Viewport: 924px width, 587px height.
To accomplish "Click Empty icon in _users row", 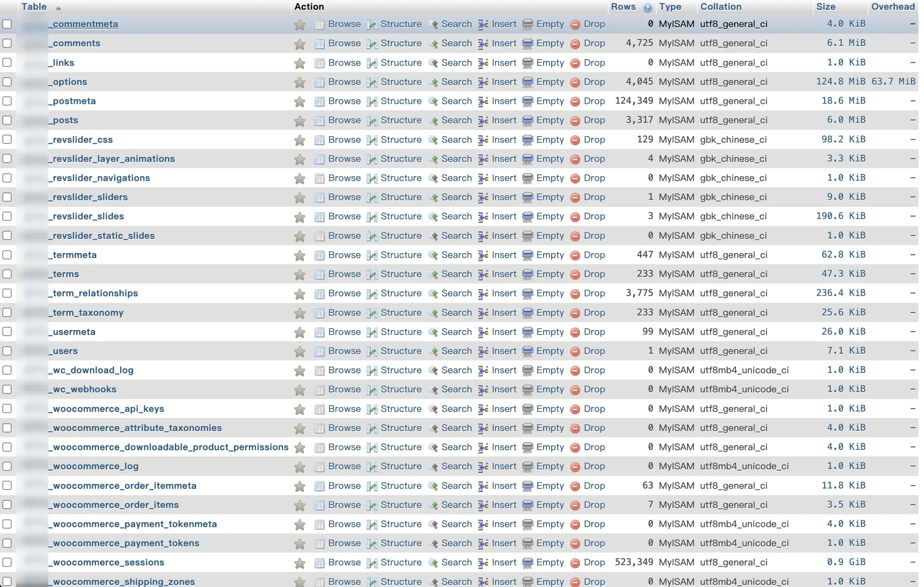I will point(528,351).
